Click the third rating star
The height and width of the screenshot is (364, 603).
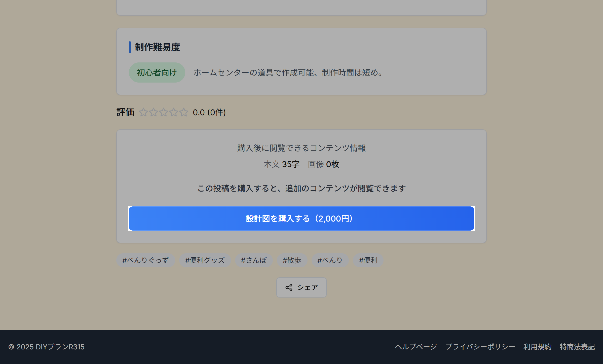coord(164,112)
